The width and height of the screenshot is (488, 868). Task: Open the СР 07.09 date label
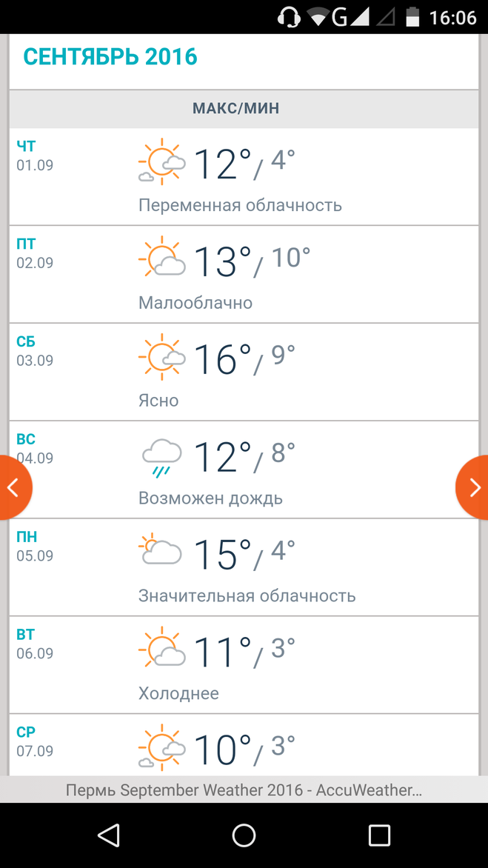coord(35,741)
